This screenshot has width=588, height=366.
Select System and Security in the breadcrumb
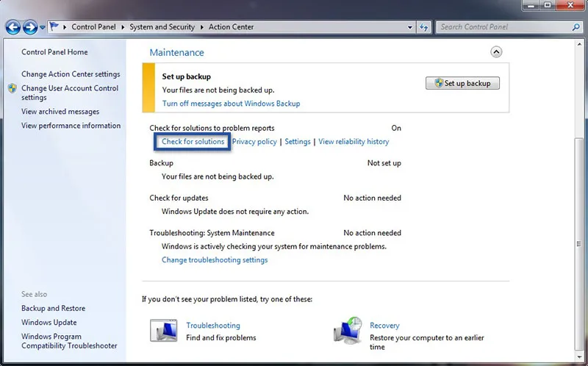[x=162, y=27]
